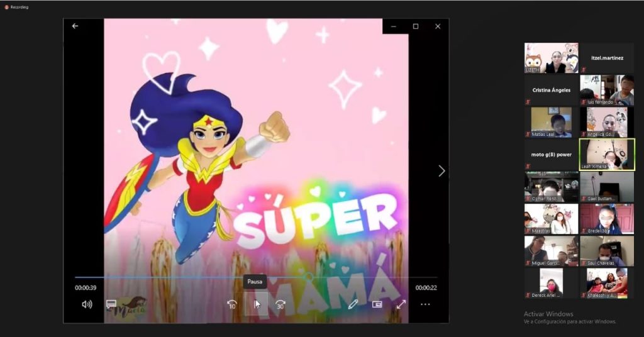Screen dimensions: 644x337
Task: Click the remaining time 00:00:22
Action: point(426,288)
